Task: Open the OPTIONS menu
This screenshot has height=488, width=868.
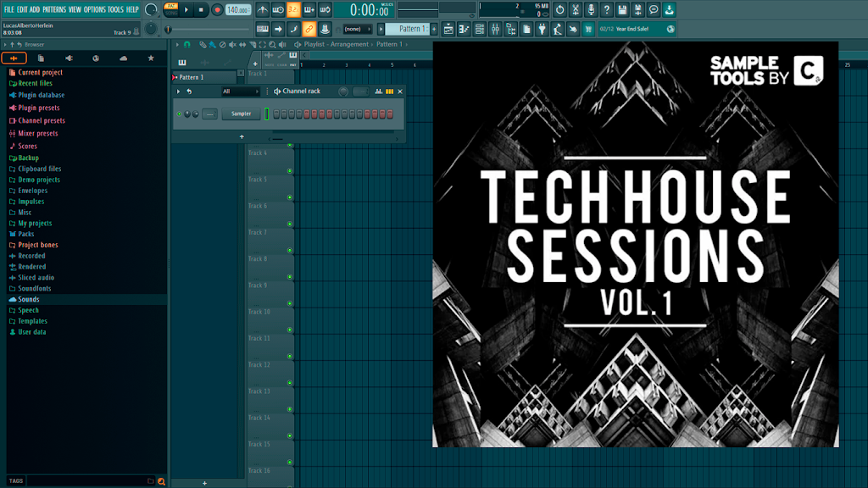Action: 95,9
